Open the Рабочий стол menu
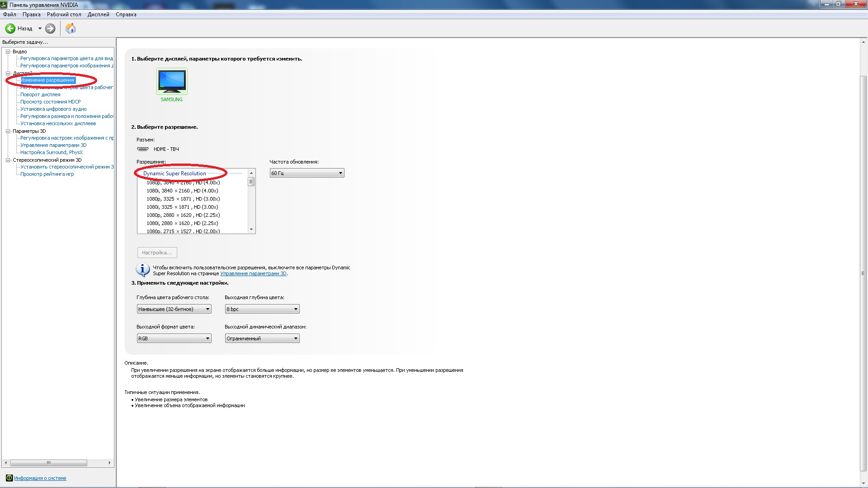Image resolution: width=868 pixels, height=488 pixels. pyautogui.click(x=64, y=14)
